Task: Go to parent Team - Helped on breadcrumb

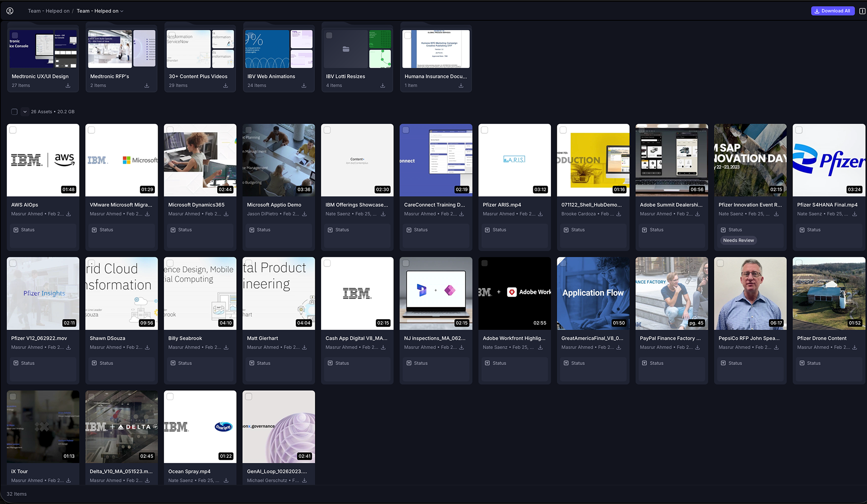Action: (48, 11)
